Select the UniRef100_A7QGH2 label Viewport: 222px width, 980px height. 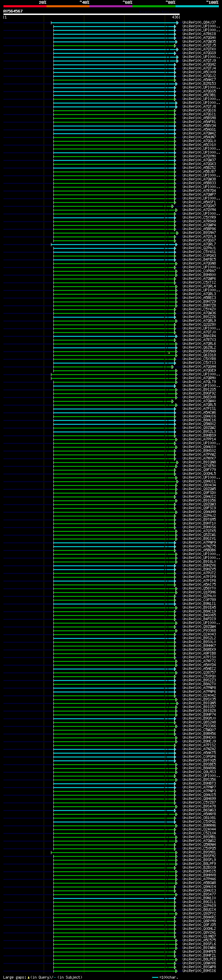[199, 65]
